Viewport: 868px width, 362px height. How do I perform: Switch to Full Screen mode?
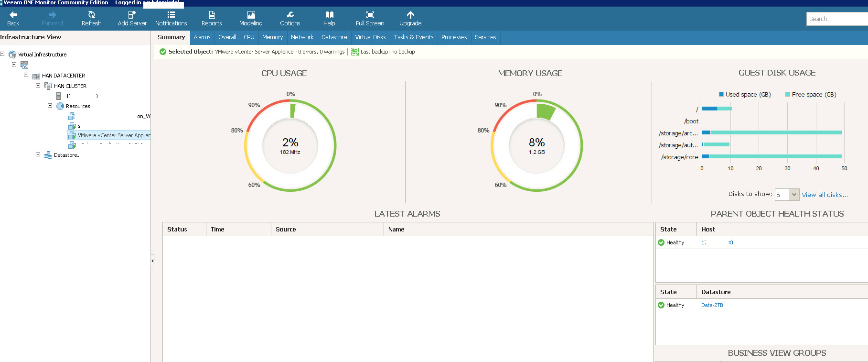click(x=370, y=15)
